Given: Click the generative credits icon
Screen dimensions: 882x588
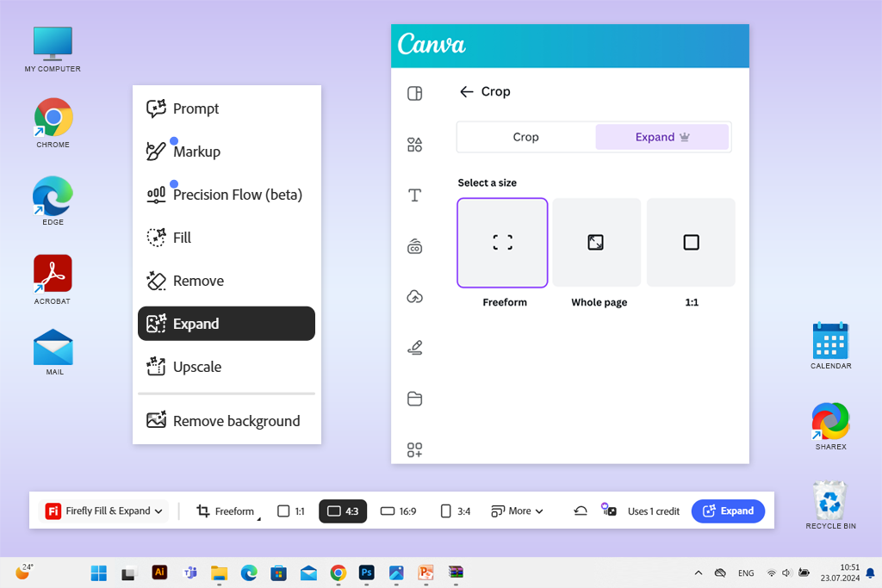Looking at the screenshot, I should [609, 511].
